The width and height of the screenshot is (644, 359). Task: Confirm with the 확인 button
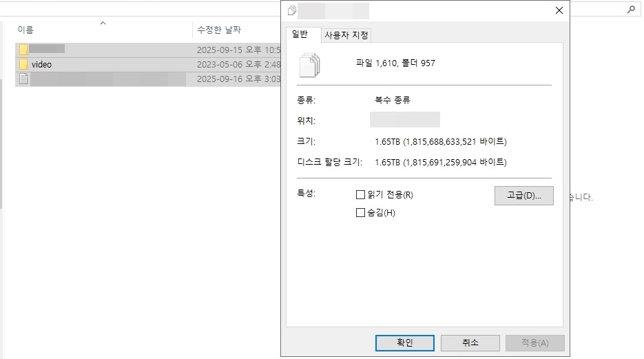point(404,342)
